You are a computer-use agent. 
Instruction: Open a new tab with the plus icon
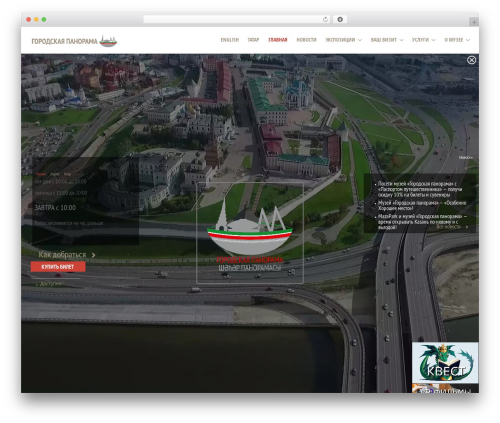474,22
